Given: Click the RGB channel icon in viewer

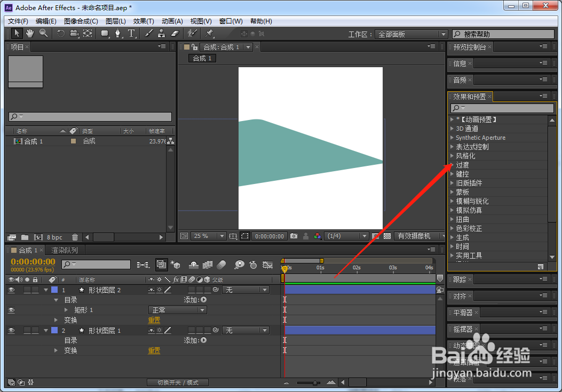Looking at the screenshot, I should click(317, 236).
